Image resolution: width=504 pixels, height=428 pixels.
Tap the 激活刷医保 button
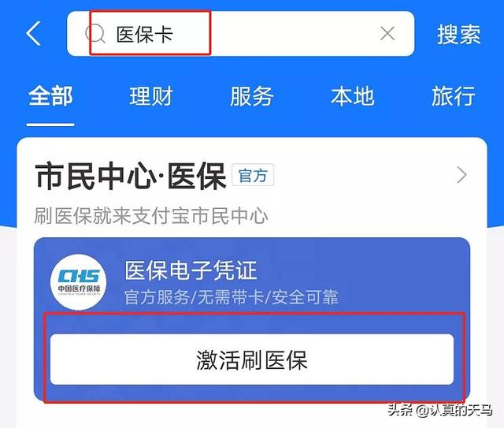point(252,359)
